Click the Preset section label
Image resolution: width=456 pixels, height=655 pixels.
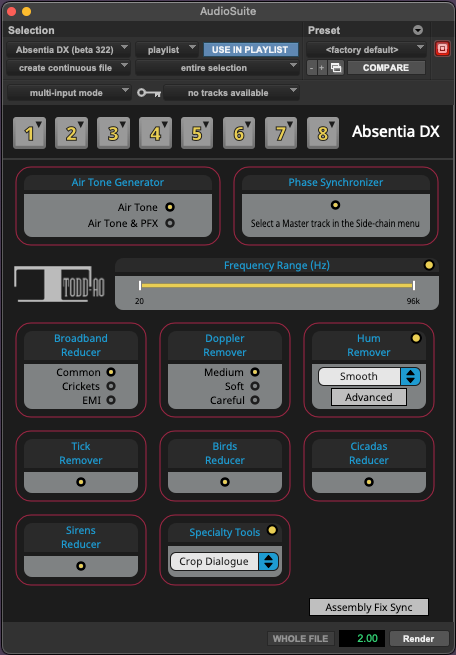(x=324, y=30)
